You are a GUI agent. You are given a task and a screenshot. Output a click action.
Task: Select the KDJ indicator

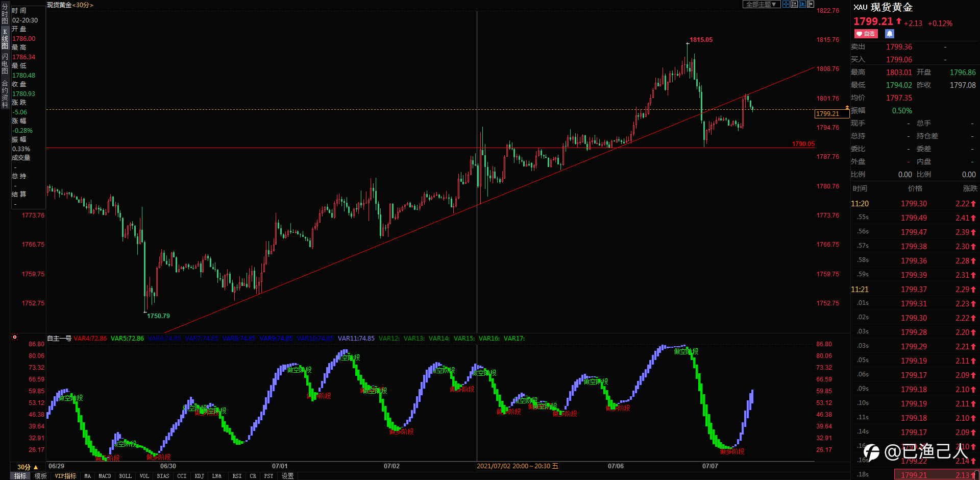(x=199, y=476)
